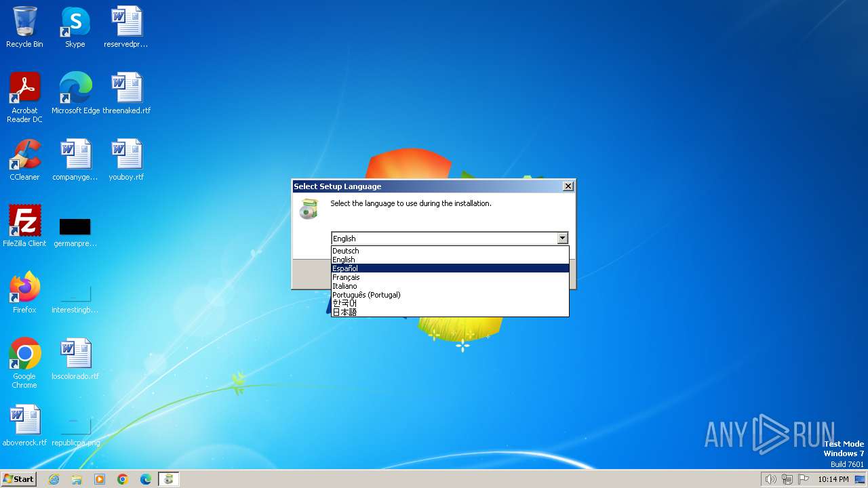Launch Internet Explorer from the taskbar
This screenshot has height=488, width=868.
point(54,479)
